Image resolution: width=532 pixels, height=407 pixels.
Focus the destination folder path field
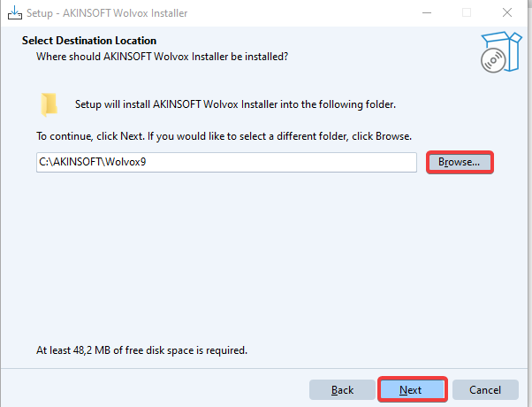coord(265,163)
